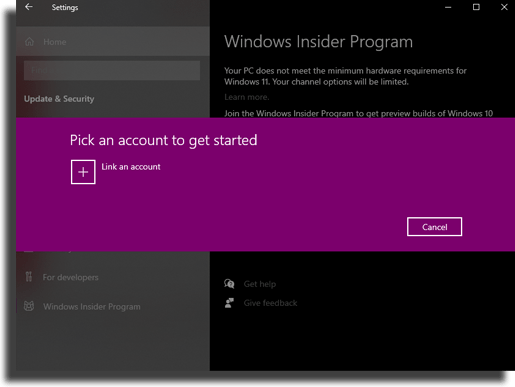Cancel the account picker dialog
The width and height of the screenshot is (515, 387).
(x=434, y=227)
